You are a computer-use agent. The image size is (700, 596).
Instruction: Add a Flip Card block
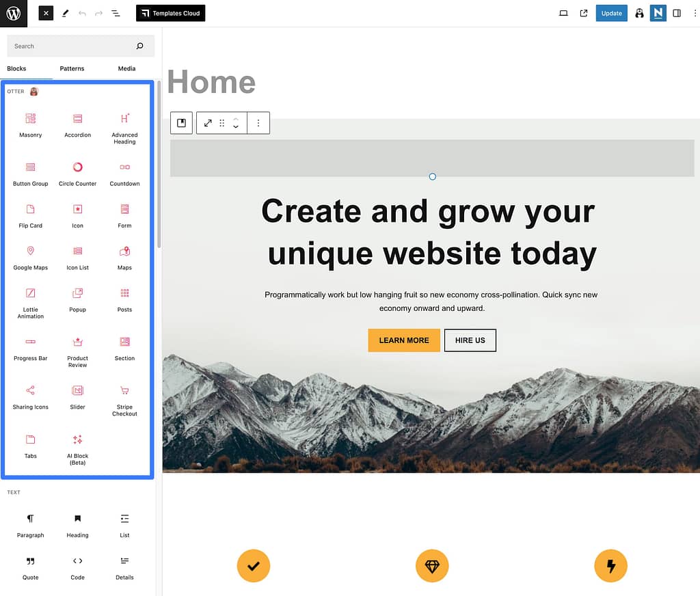(30, 216)
